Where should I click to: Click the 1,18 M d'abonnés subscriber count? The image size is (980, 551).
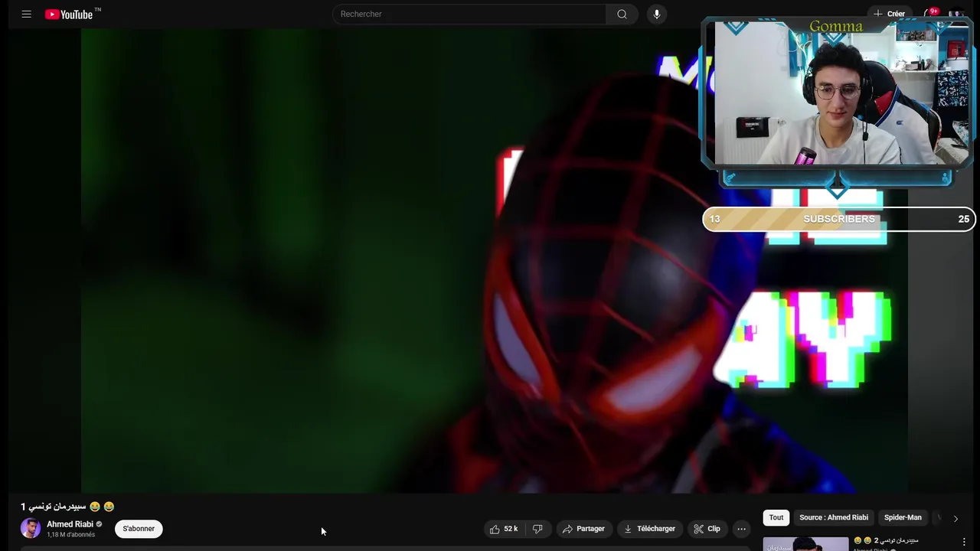(70, 535)
